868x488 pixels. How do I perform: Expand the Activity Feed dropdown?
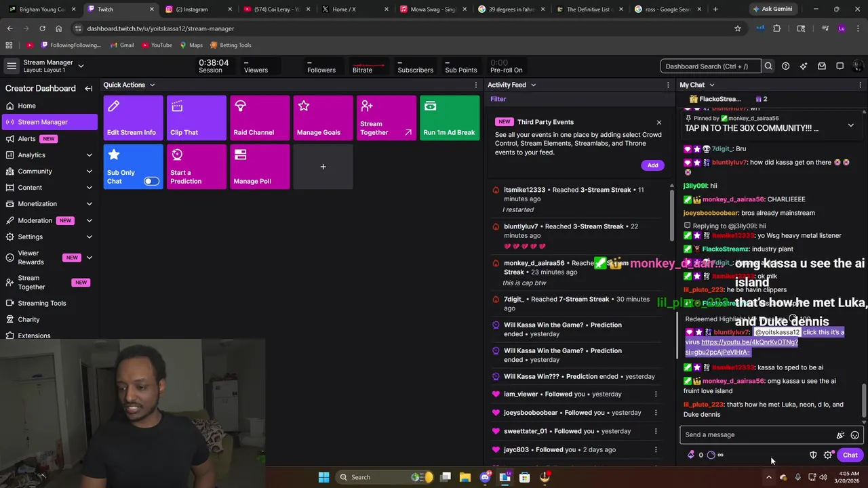pyautogui.click(x=533, y=85)
